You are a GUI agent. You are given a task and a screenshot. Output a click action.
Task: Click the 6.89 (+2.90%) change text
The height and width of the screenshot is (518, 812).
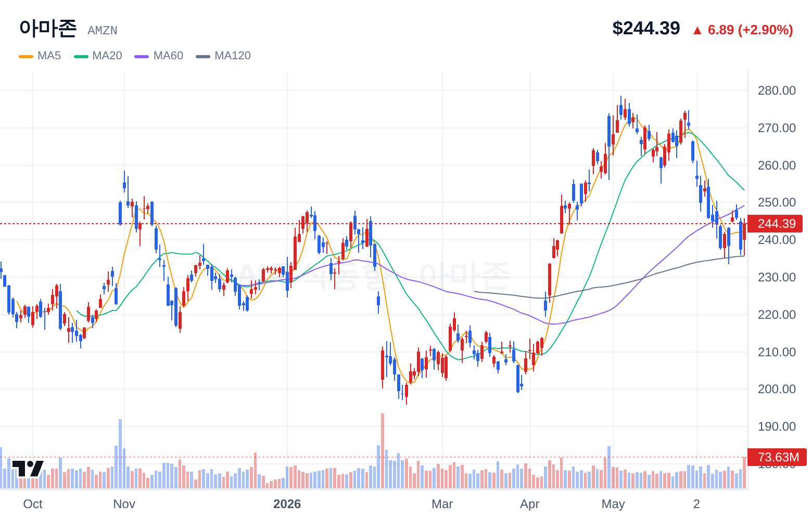(x=751, y=30)
